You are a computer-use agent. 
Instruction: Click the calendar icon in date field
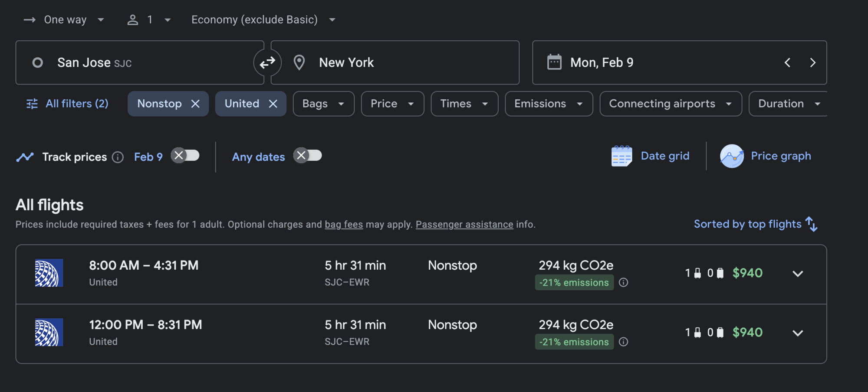(x=554, y=62)
